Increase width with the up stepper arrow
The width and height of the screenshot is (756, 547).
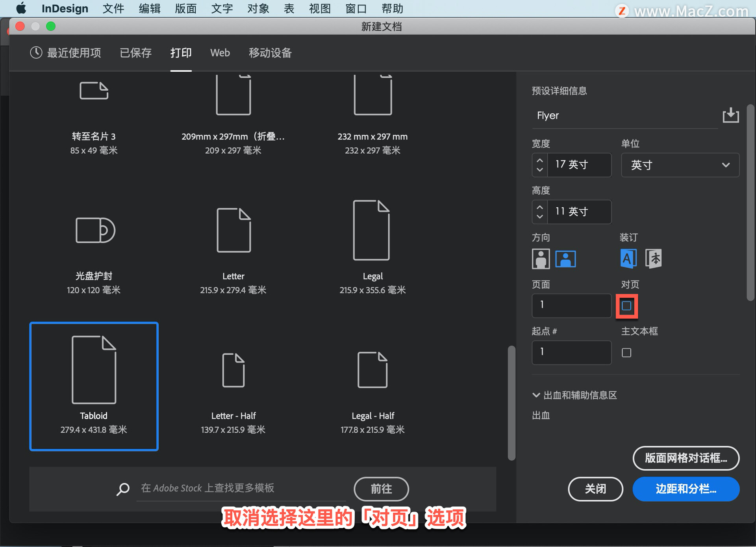tap(540, 161)
